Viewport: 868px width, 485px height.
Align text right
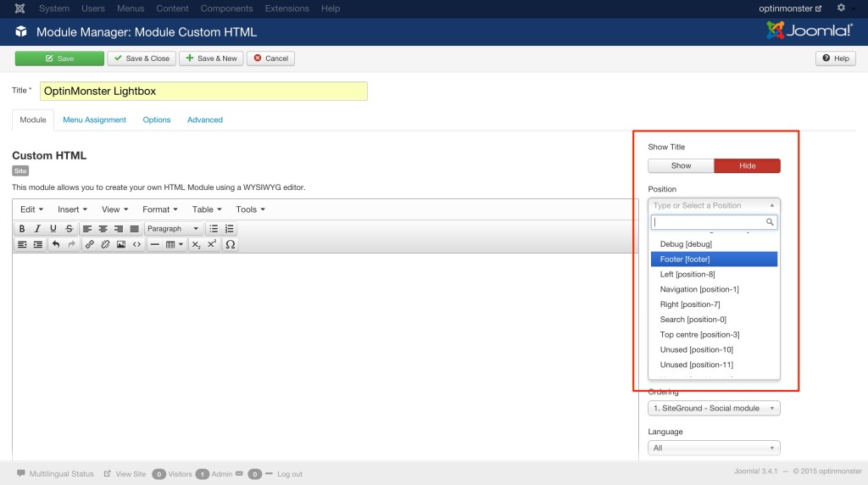click(119, 229)
